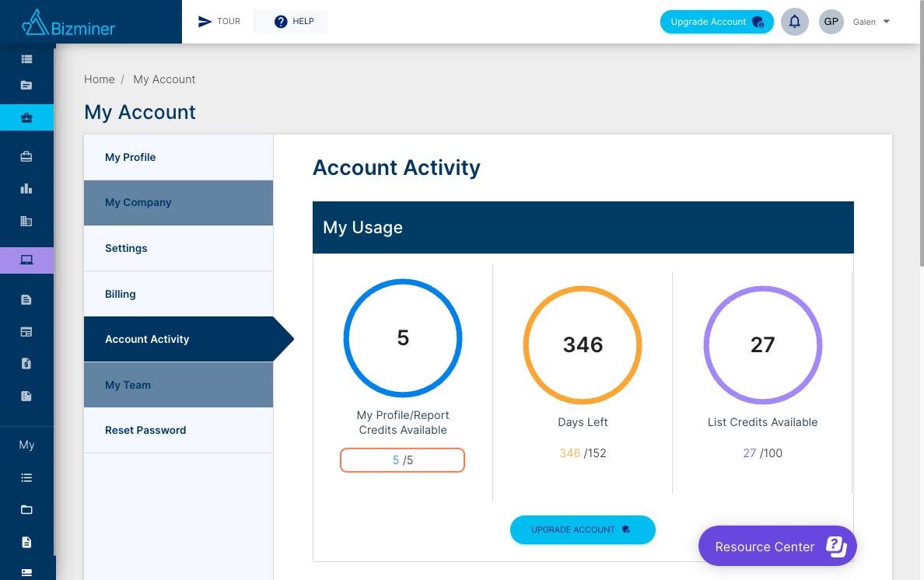Click the 'List Credits Available' label
This screenshot has width=924, height=580.
pos(762,422)
